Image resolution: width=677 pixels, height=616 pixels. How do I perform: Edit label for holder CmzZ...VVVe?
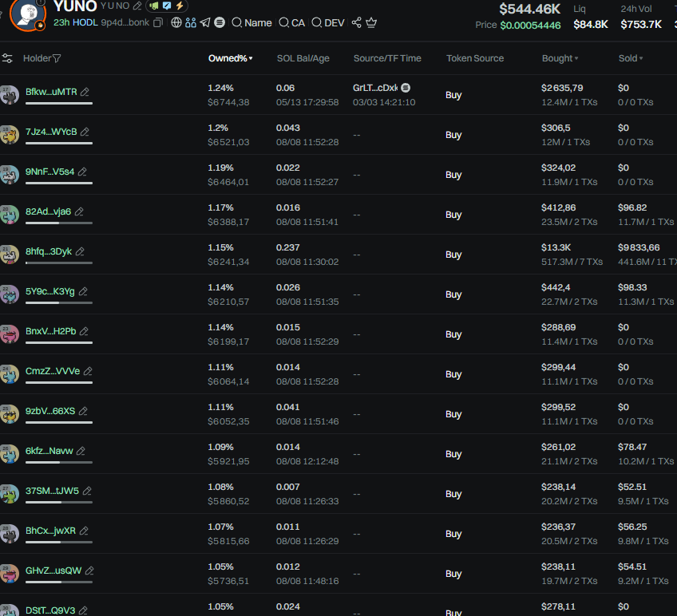(88, 371)
